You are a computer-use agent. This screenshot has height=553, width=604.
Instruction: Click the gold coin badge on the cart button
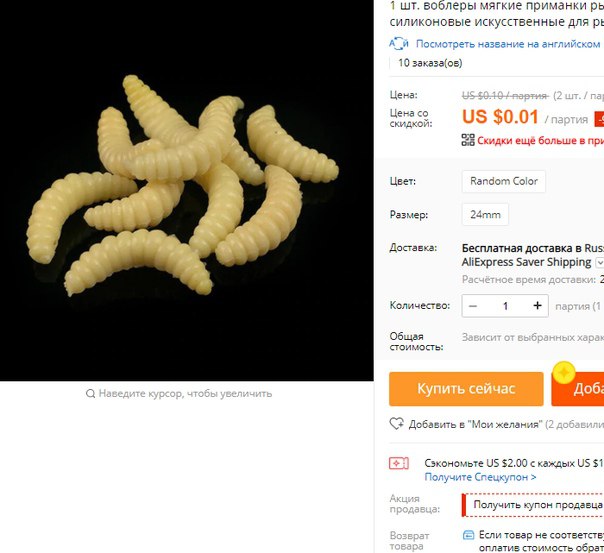click(564, 373)
